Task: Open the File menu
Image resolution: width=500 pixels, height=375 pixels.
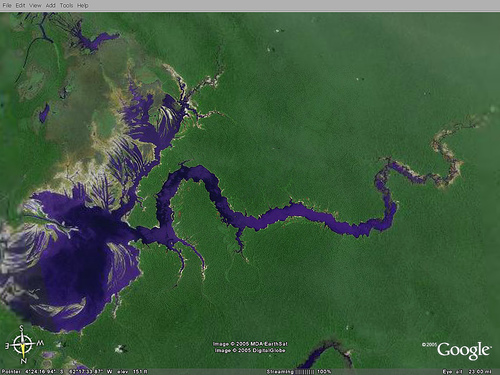Action: (7, 5)
